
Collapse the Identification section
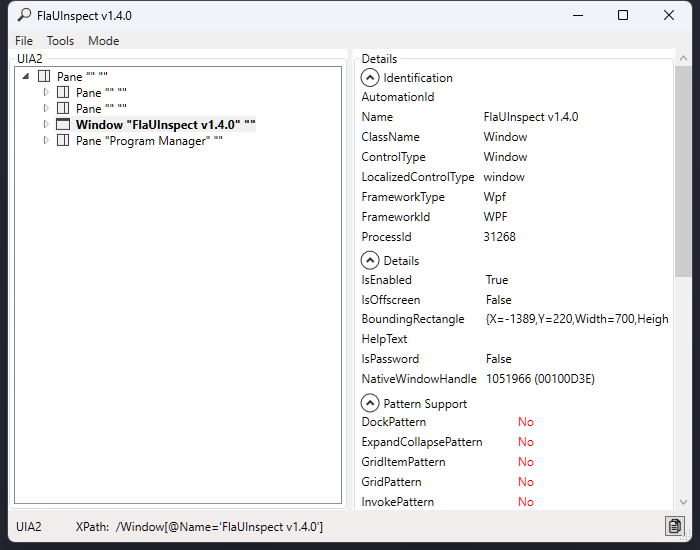[370, 78]
